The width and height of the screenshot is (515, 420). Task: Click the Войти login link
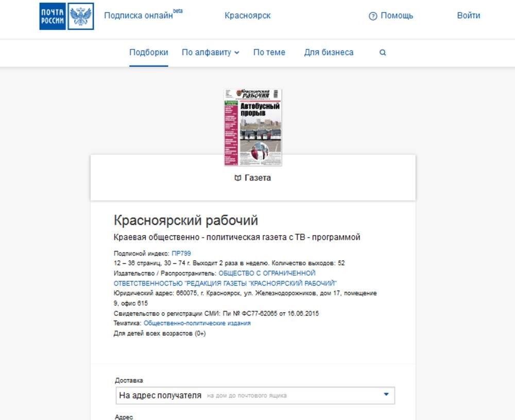(x=469, y=15)
